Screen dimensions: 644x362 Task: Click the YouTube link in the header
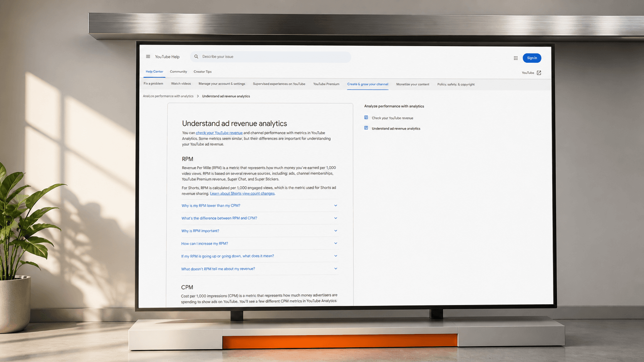pyautogui.click(x=528, y=73)
